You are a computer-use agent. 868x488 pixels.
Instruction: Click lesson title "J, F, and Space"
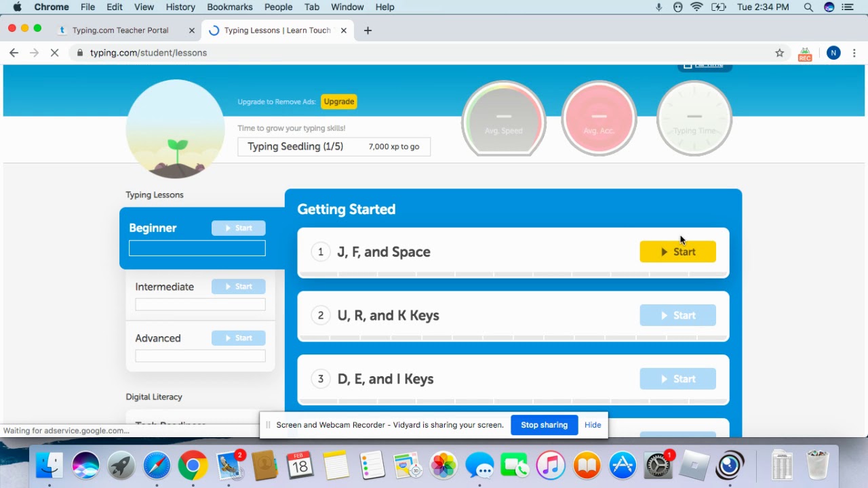[x=384, y=252]
